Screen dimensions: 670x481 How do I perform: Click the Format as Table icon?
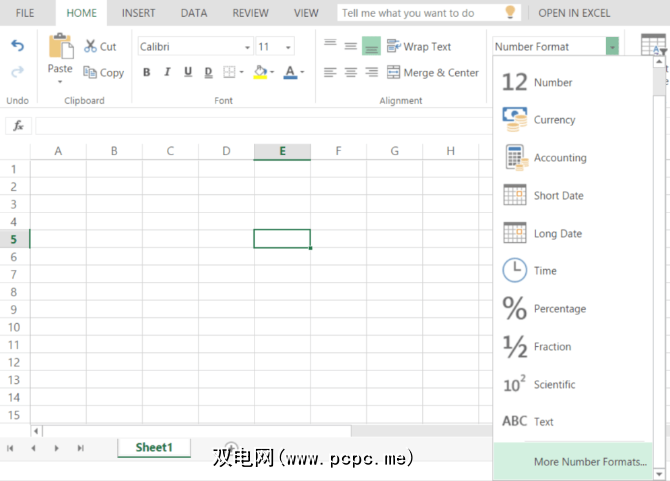click(x=653, y=45)
